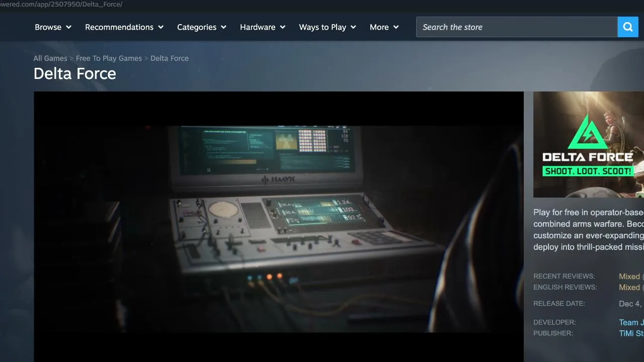Click the RELEASE DATE: label
Screen dimensions: 644x362
click(559, 304)
